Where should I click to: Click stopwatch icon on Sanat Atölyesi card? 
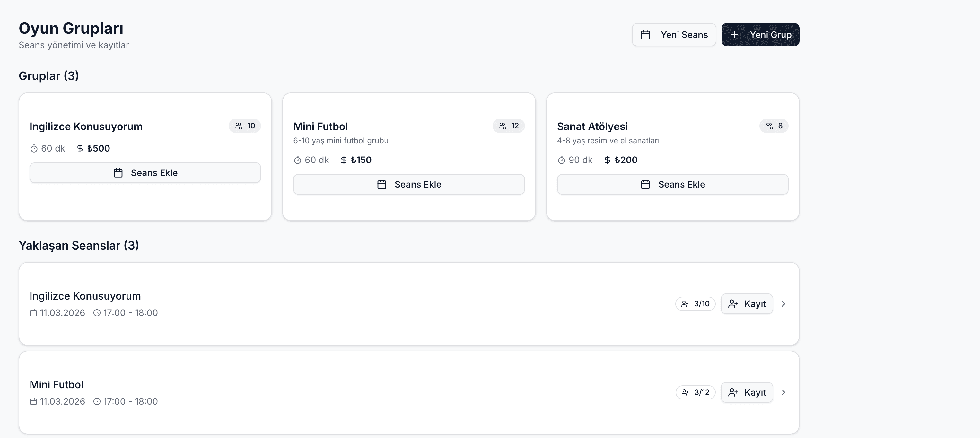click(561, 160)
